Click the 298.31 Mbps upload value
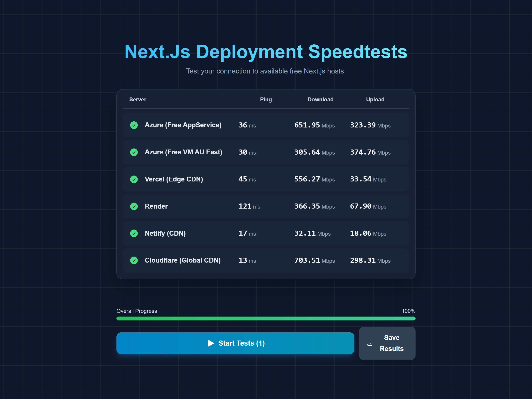The height and width of the screenshot is (399, 532). pos(370,260)
